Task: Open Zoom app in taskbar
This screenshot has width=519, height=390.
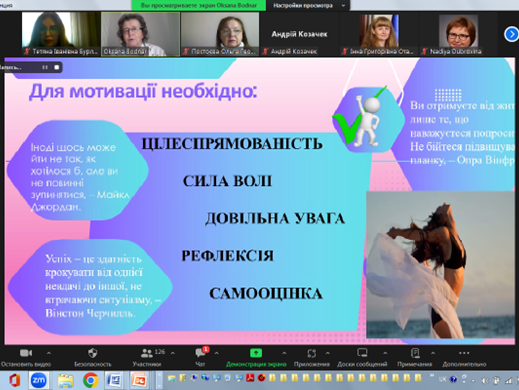Action: (38, 380)
